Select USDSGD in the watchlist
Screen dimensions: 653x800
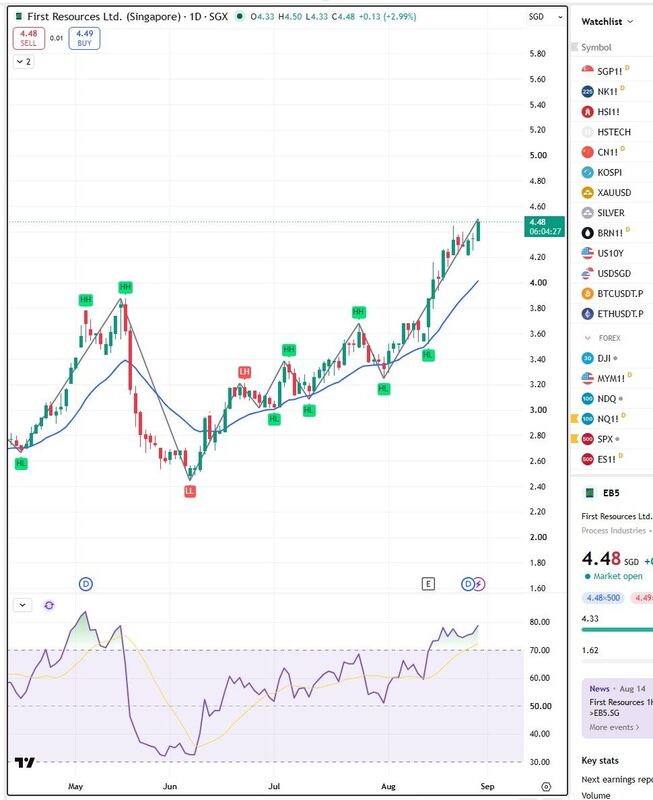point(612,273)
